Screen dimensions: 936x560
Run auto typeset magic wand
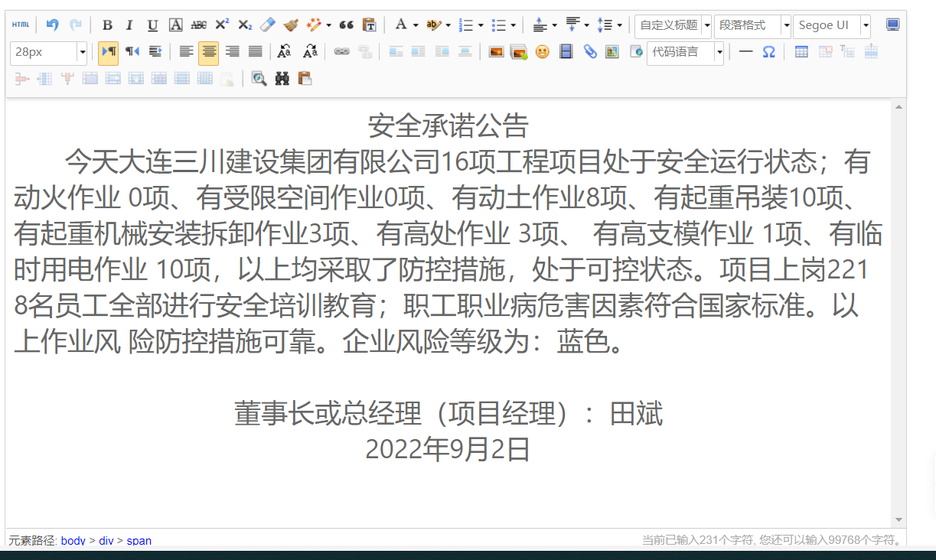click(314, 24)
